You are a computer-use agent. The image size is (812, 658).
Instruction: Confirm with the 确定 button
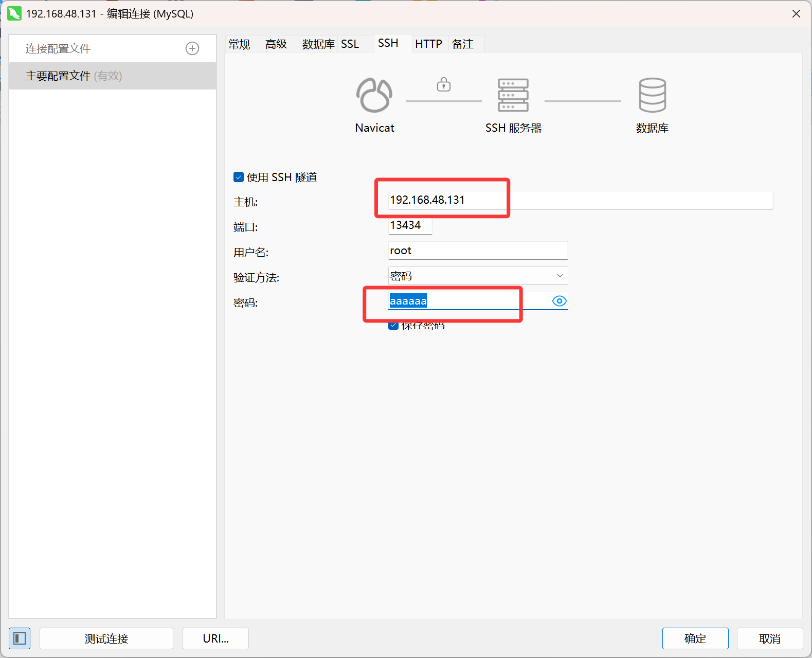tap(695, 638)
